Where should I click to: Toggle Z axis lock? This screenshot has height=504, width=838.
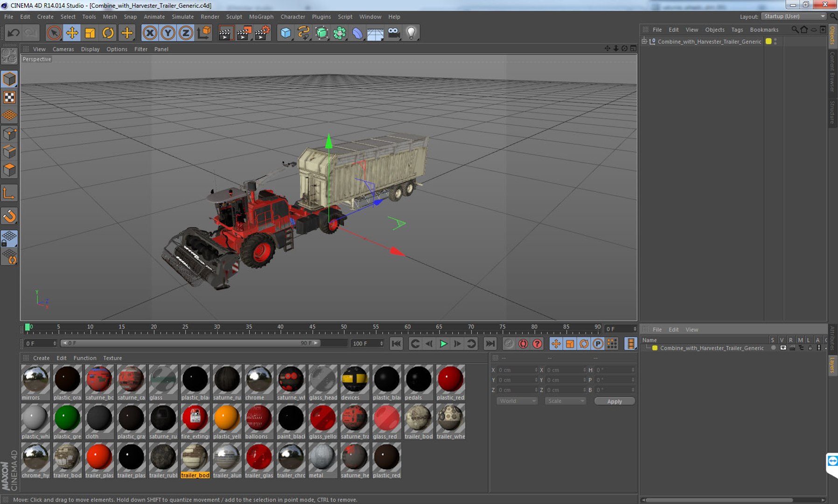click(186, 33)
